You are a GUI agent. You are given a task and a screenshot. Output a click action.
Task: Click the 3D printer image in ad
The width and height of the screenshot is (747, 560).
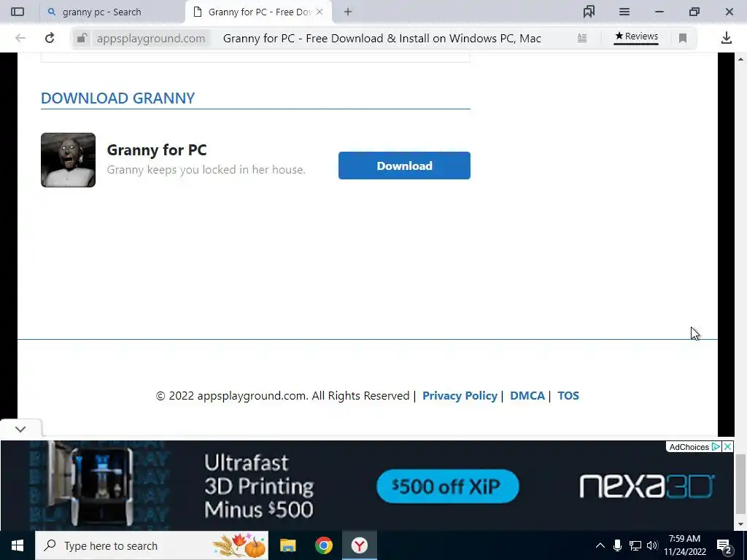tap(90, 486)
